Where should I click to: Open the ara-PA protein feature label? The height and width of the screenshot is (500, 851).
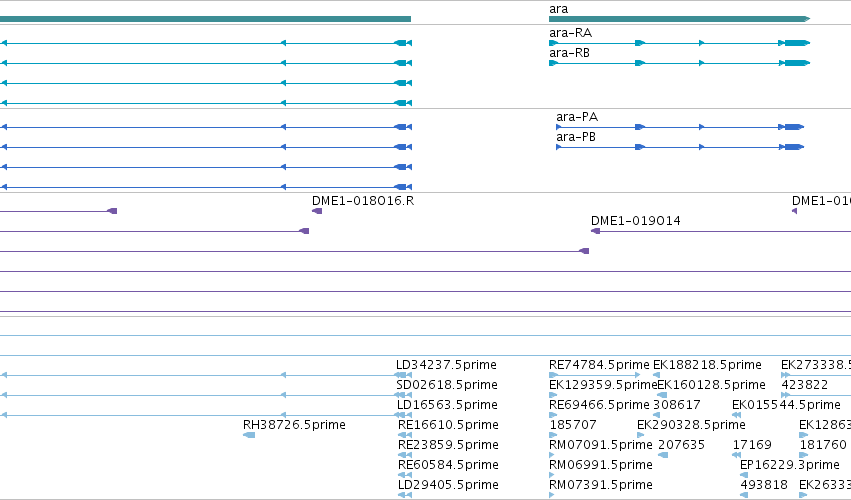tap(577, 117)
